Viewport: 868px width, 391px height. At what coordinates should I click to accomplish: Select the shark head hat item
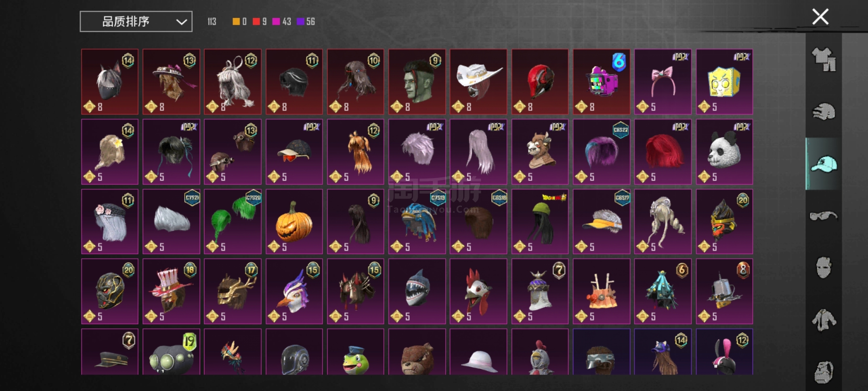[417, 291]
